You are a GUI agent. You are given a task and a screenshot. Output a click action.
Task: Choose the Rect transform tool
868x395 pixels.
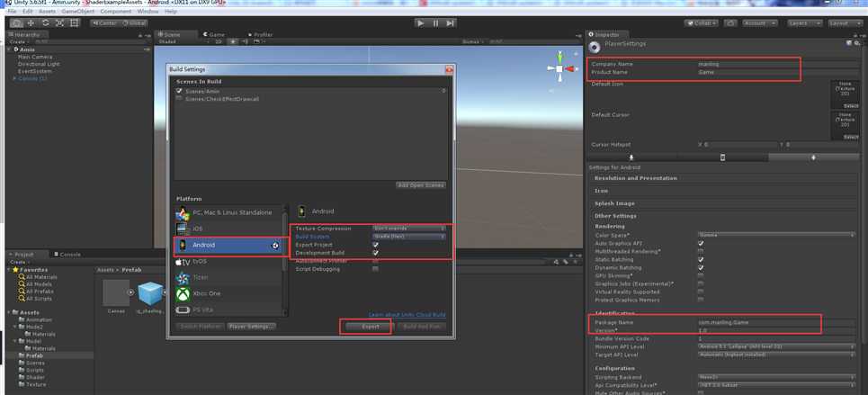click(x=74, y=22)
